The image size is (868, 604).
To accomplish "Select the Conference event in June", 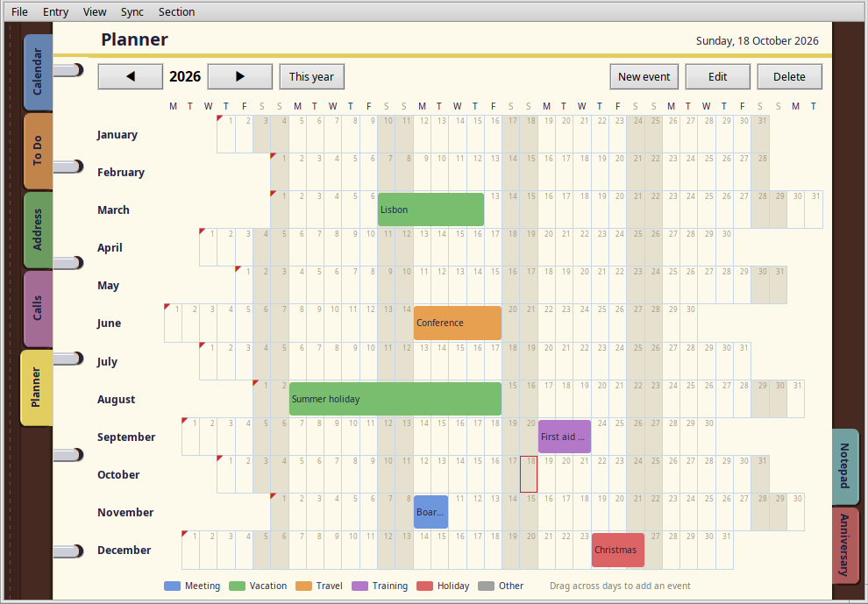I will coord(458,323).
